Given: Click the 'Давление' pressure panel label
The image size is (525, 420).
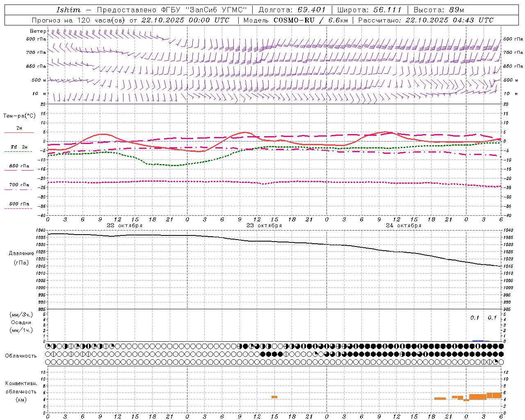Looking at the screenshot, I should (x=21, y=253).
